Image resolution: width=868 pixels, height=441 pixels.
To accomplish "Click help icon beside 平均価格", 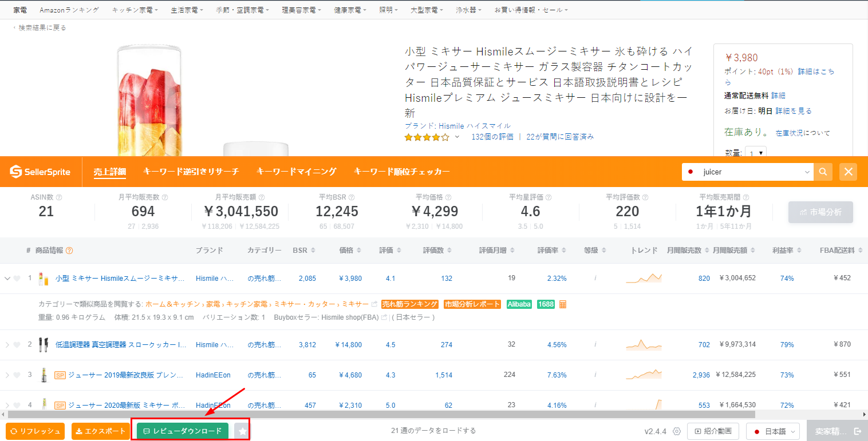I will [448, 197].
